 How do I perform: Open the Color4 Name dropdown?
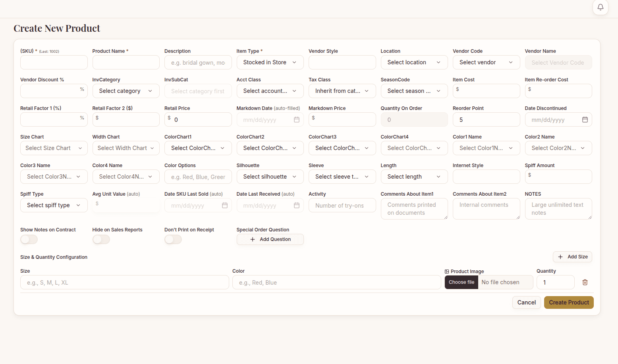126,177
